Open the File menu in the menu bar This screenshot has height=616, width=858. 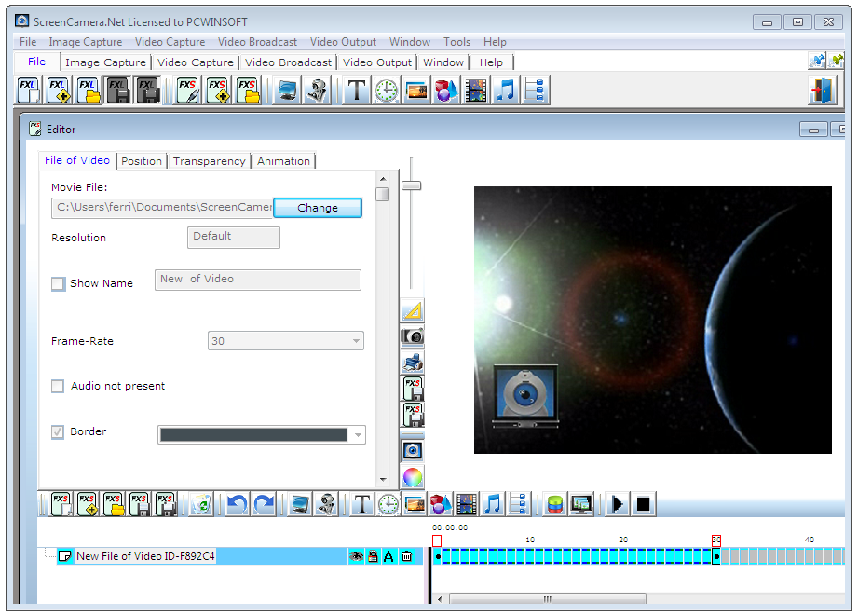28,42
